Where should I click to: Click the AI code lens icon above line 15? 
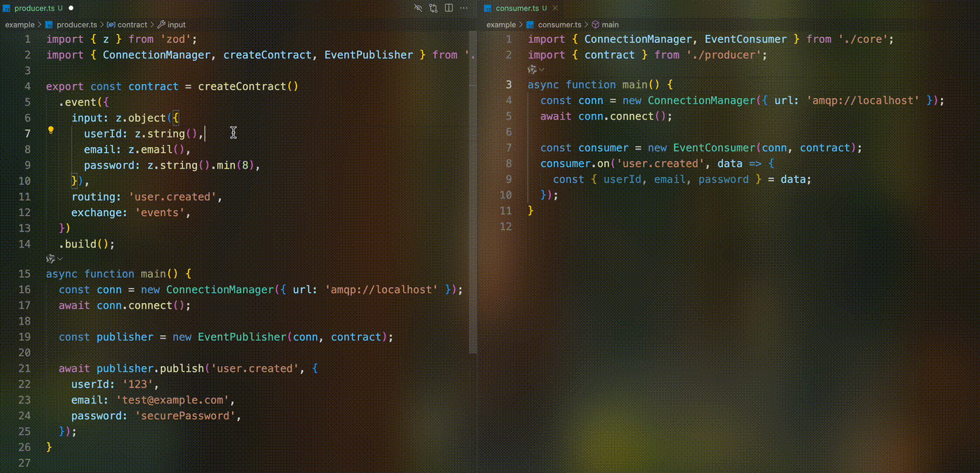click(50, 259)
